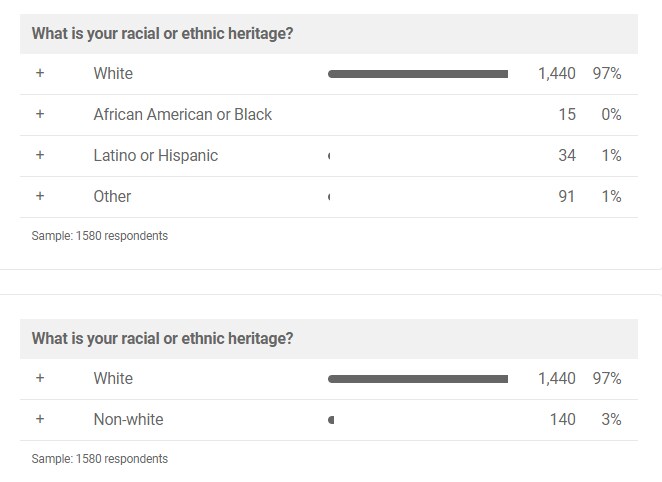This screenshot has width=662, height=482.
Task: Select the African American or Black label
Action: 182,114
